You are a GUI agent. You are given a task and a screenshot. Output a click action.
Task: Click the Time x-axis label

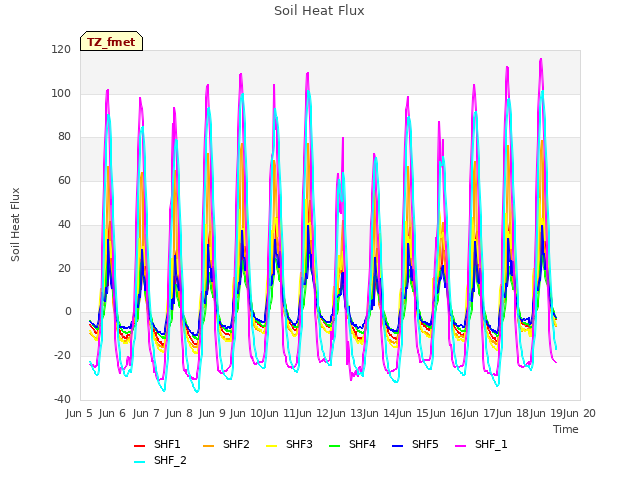[566, 429]
